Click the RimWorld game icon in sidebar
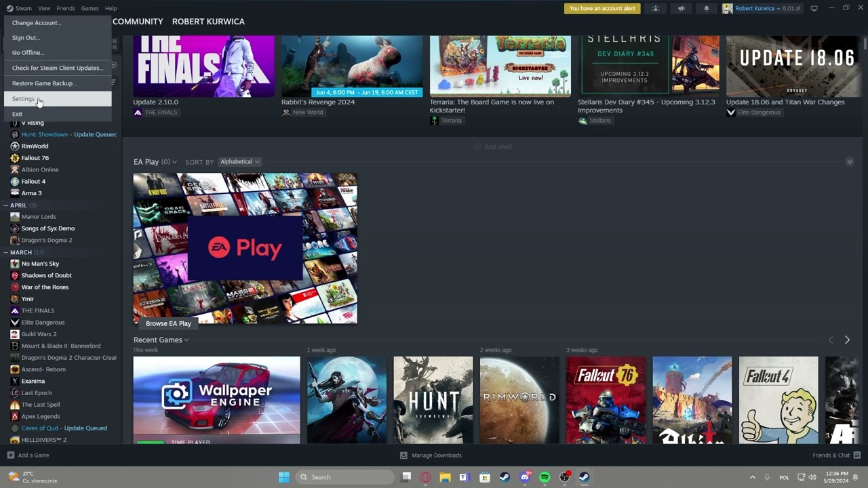Screen dimensions: 868x488 tap(15, 146)
